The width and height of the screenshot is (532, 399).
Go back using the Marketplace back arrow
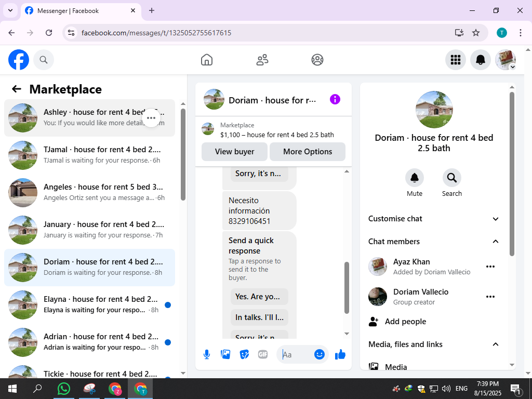tap(17, 89)
